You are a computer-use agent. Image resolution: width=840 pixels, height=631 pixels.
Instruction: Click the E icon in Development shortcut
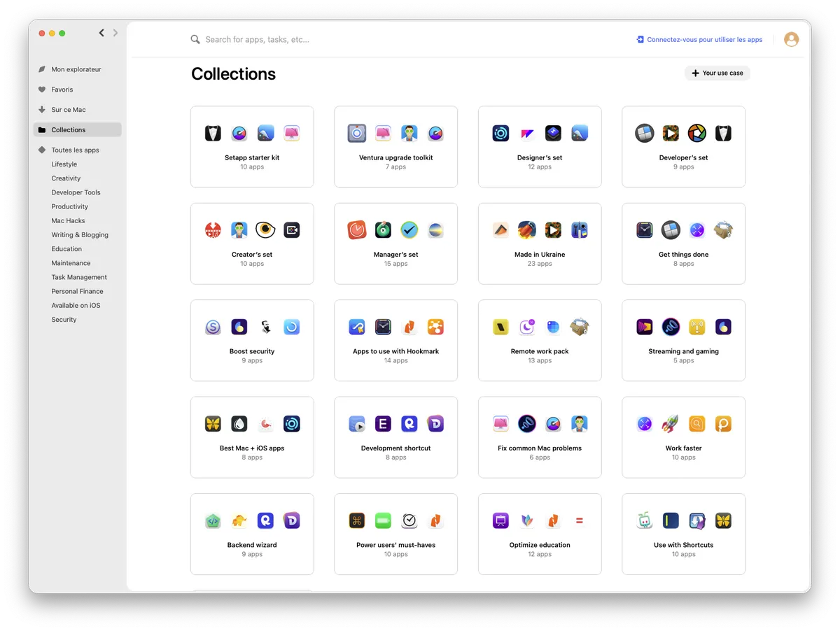(x=383, y=423)
